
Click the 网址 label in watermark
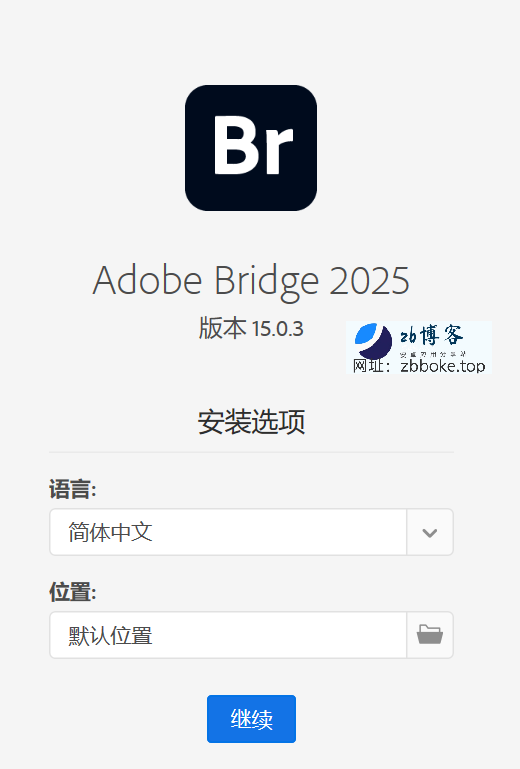click(371, 366)
